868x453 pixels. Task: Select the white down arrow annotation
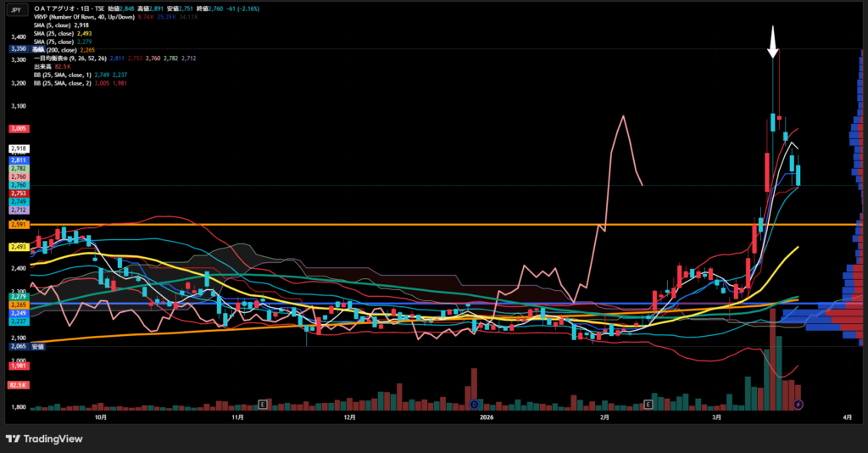click(x=773, y=42)
